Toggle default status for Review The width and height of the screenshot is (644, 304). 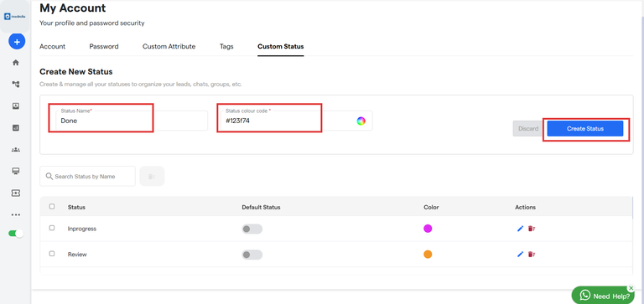[252, 255]
